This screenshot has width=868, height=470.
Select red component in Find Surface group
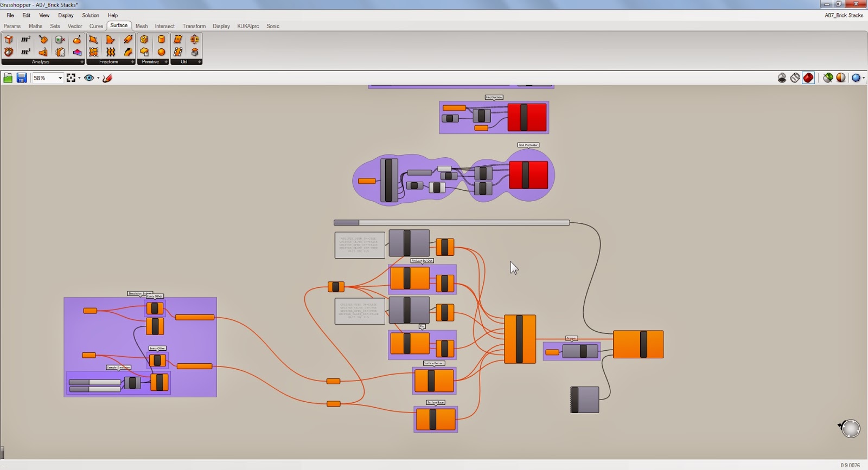pyautogui.click(x=527, y=117)
